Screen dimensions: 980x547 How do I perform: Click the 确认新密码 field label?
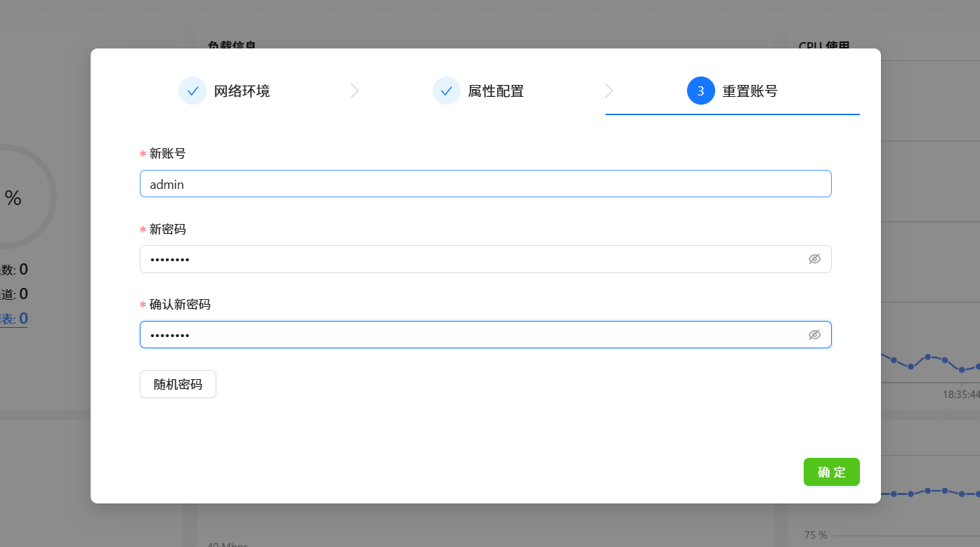click(x=180, y=305)
